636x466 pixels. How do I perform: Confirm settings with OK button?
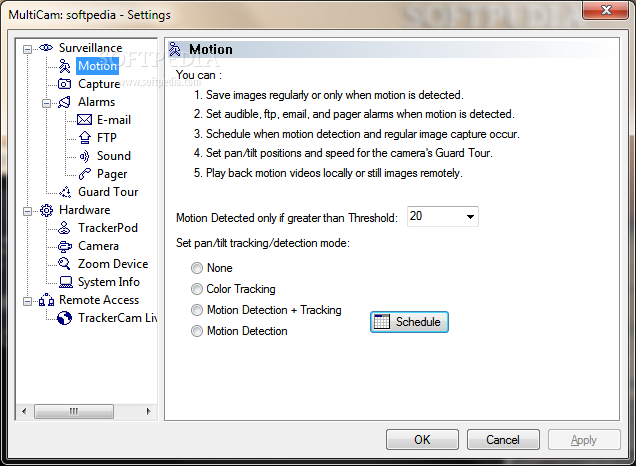pos(422,440)
